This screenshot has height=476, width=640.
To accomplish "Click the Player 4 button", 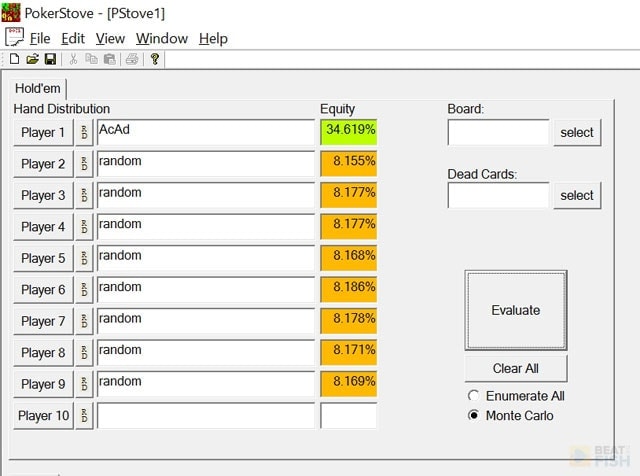I will (x=43, y=227).
